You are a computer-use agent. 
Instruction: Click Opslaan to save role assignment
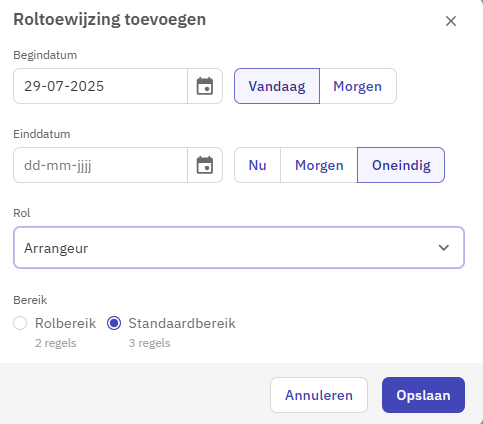[x=423, y=395]
